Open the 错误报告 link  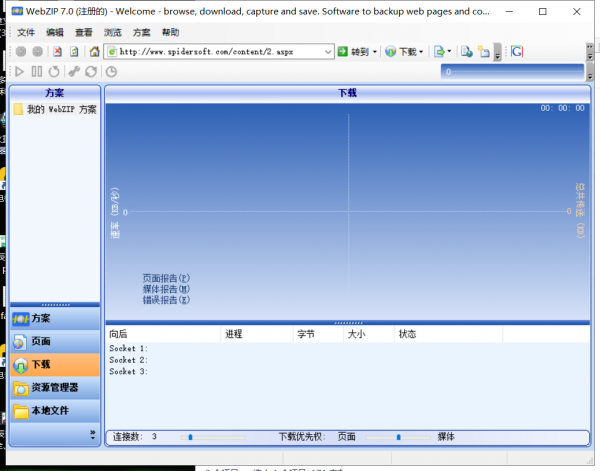pos(165,300)
